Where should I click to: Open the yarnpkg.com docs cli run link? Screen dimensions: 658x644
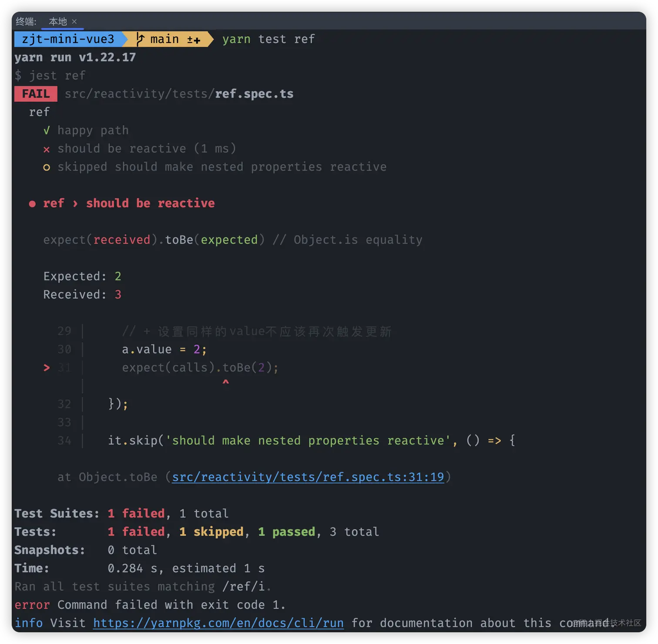click(218, 624)
